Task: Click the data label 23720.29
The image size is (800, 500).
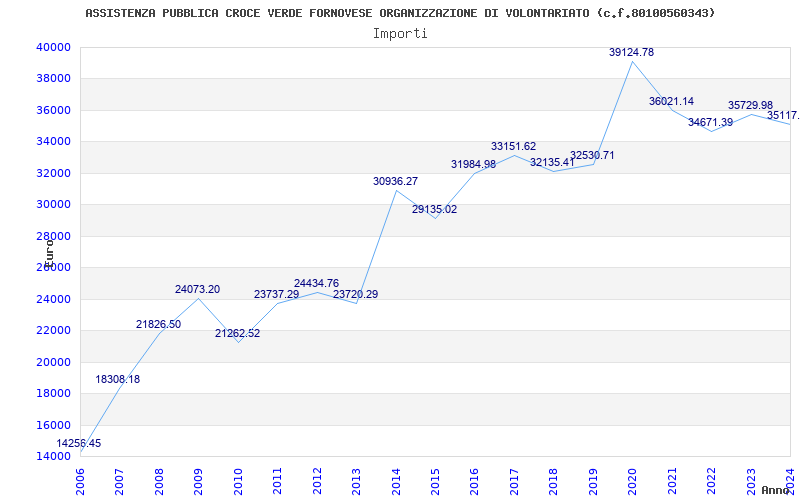Action: click(x=356, y=294)
